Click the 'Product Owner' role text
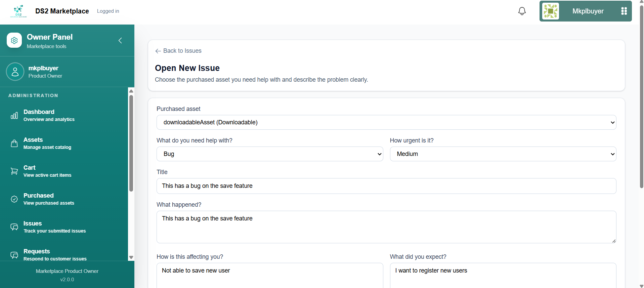Viewport: 644px width, 288px height. click(x=45, y=76)
